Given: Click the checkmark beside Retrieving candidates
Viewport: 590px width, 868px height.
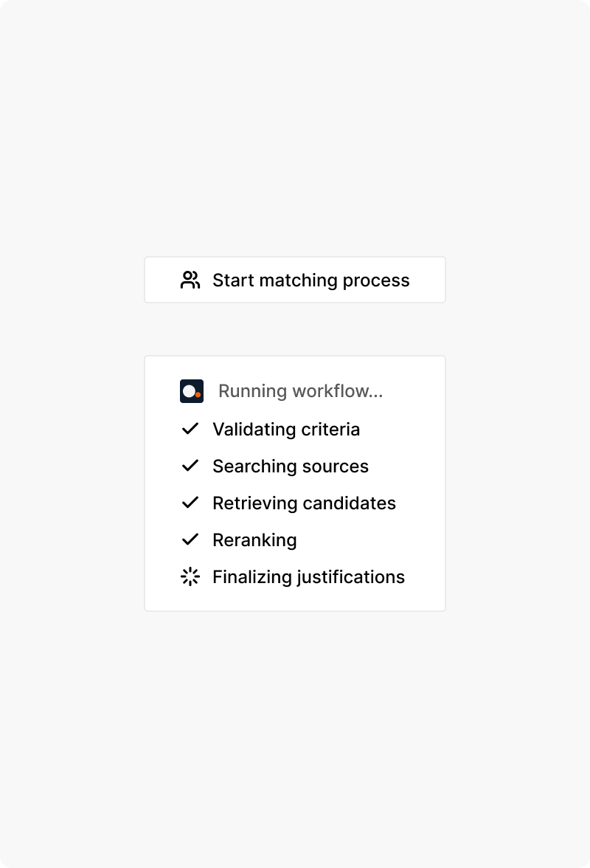Looking at the screenshot, I should pos(191,502).
